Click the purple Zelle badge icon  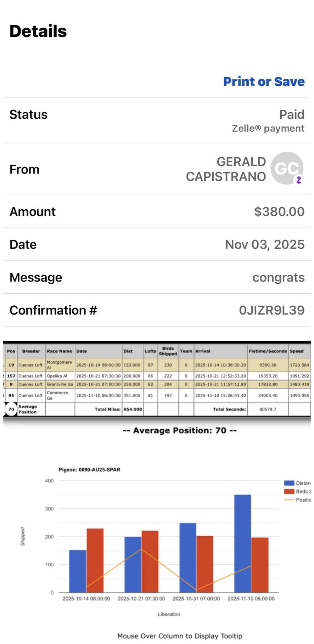(x=299, y=180)
